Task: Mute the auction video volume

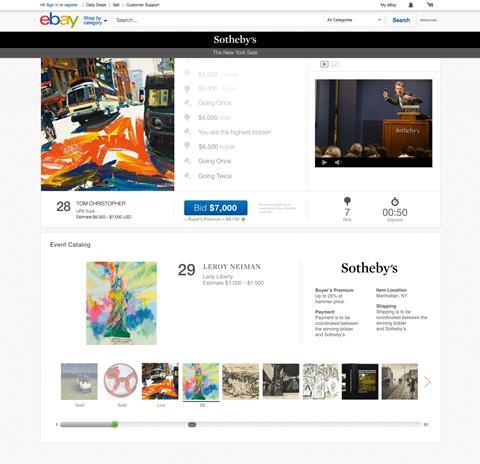Action: (x=338, y=162)
